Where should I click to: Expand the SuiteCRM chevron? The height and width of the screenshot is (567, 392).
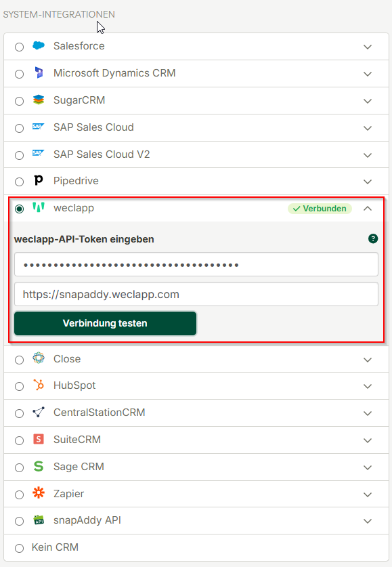(368, 440)
